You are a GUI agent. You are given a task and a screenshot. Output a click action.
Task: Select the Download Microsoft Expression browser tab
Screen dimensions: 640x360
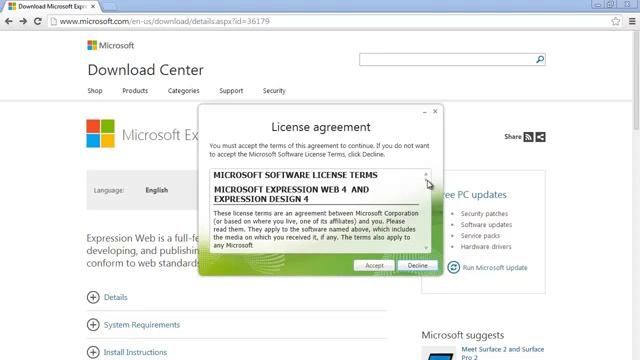pos(51,7)
